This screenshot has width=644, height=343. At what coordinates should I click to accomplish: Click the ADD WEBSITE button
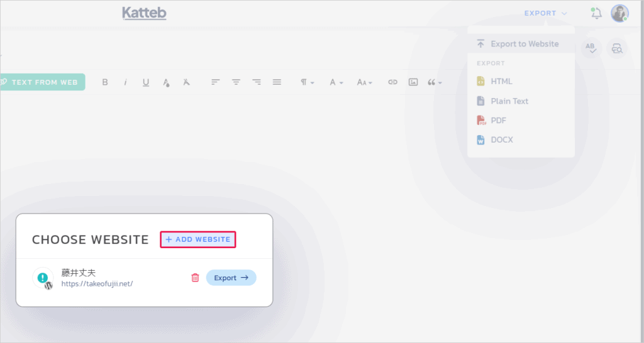(x=198, y=239)
